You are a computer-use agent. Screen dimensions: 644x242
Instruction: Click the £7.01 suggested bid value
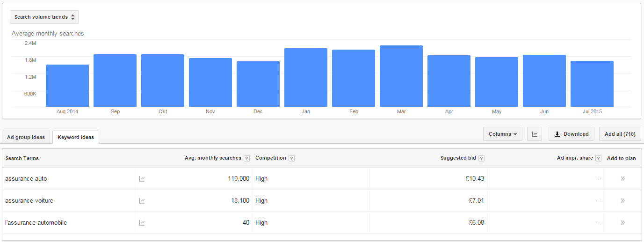pyautogui.click(x=476, y=201)
